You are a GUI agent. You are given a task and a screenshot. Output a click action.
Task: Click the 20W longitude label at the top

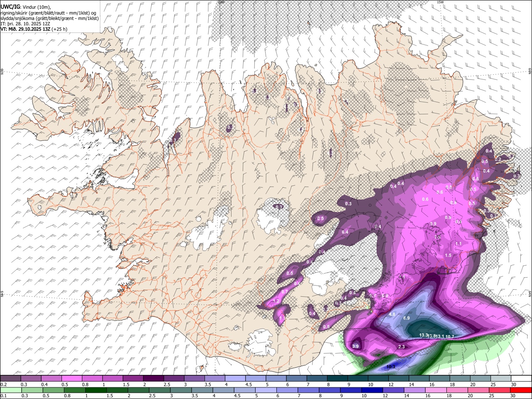[221, 2]
